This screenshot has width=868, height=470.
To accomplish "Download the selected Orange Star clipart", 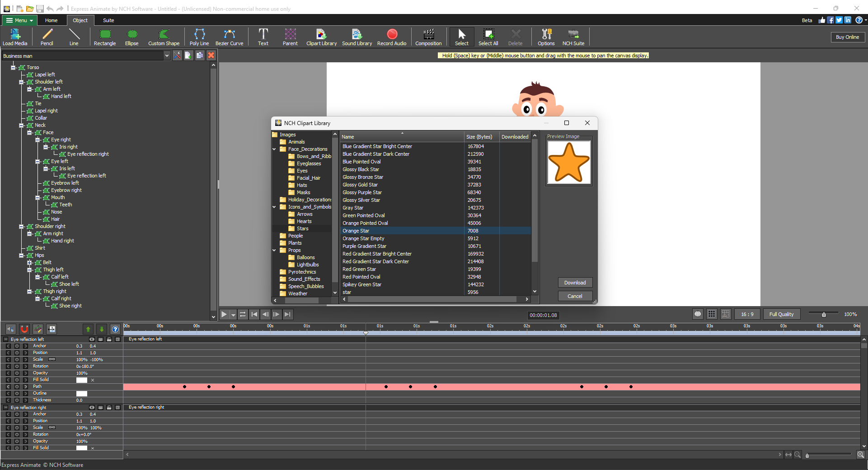I will click(x=574, y=282).
